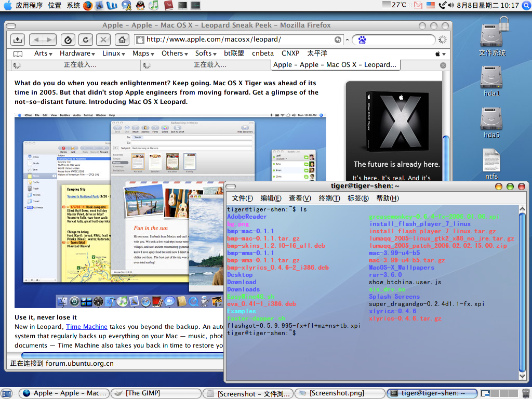Switch to The GIMP taskbar window
Screen dimensions: 532x399
(x=156, y=393)
